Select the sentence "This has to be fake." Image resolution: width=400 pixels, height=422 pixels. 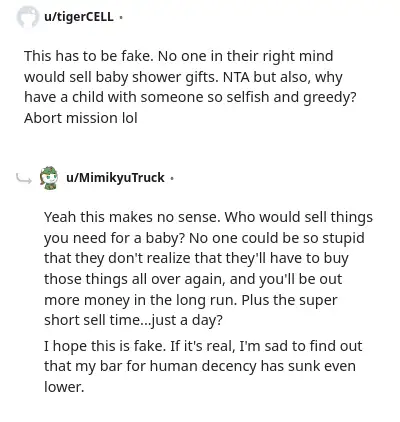(89, 56)
